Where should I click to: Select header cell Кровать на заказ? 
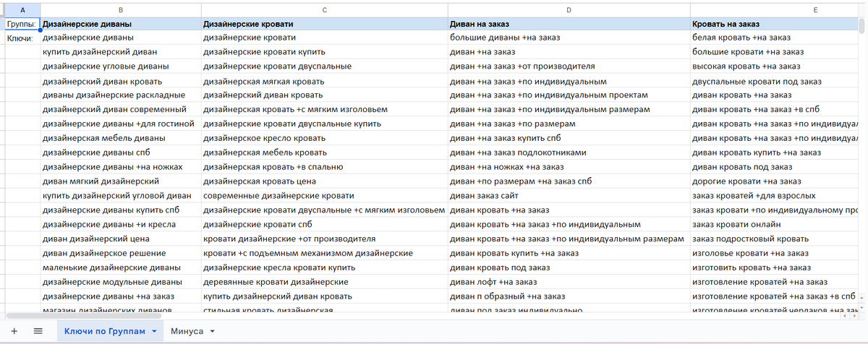pyautogui.click(x=774, y=24)
